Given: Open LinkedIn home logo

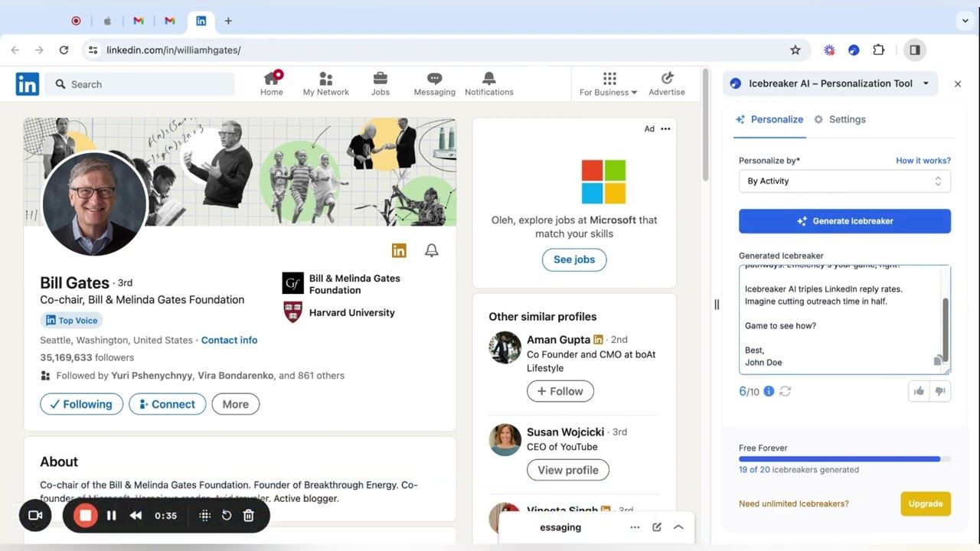Looking at the screenshot, I should pyautogui.click(x=28, y=84).
